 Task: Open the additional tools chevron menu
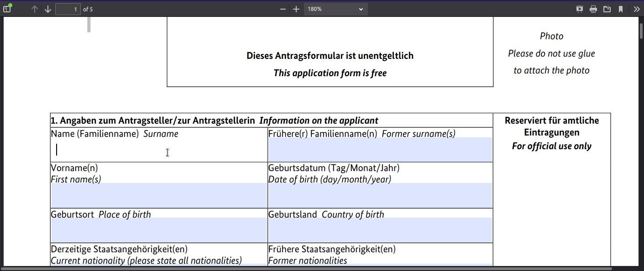coord(636,9)
